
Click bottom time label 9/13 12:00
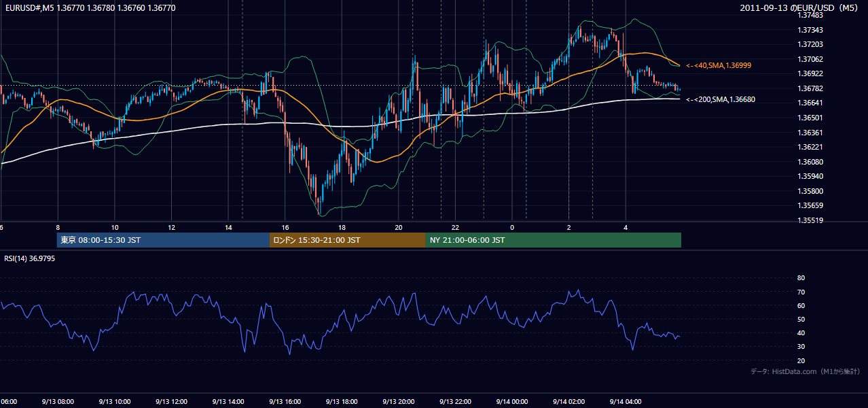(x=171, y=402)
